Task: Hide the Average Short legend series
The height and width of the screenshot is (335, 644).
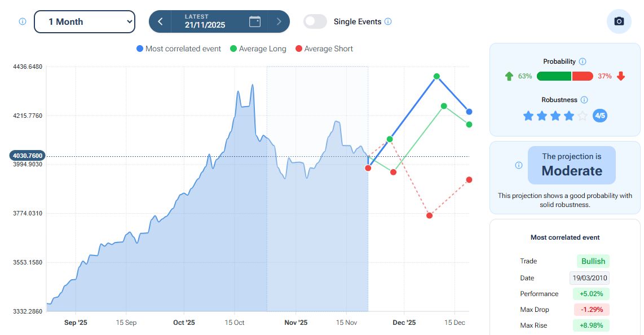Action: click(324, 49)
